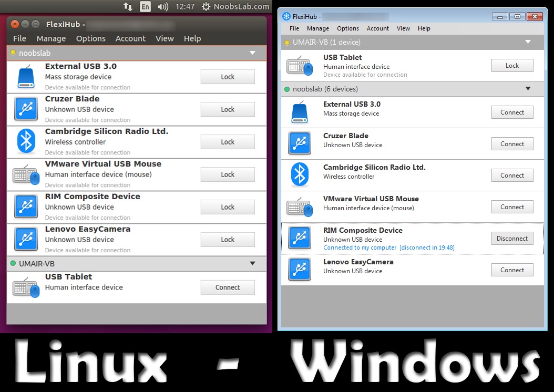Click 'Human interface device (mouse)' text in Linux window
The width and height of the screenshot is (554, 392).
(x=98, y=174)
